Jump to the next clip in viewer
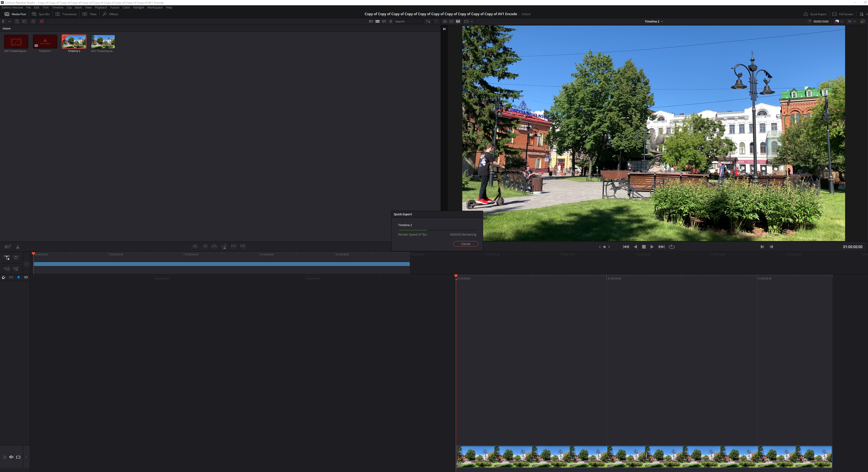The image size is (868, 472). [661, 247]
